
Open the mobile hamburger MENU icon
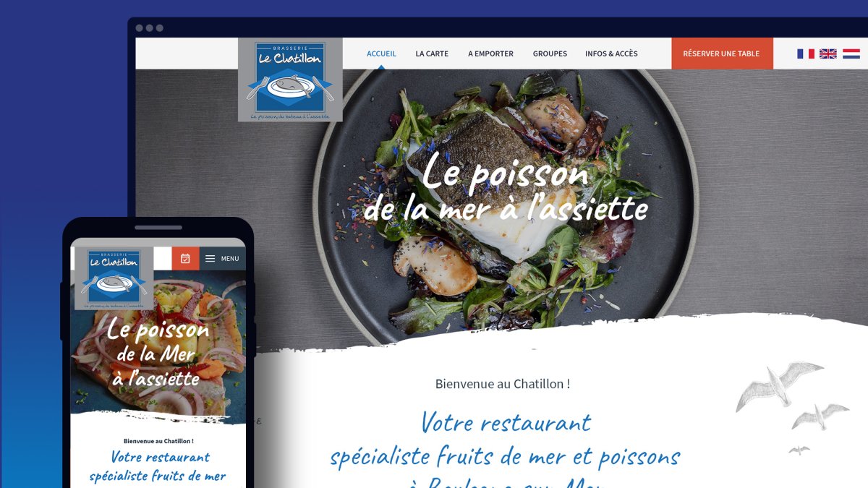pyautogui.click(x=210, y=259)
